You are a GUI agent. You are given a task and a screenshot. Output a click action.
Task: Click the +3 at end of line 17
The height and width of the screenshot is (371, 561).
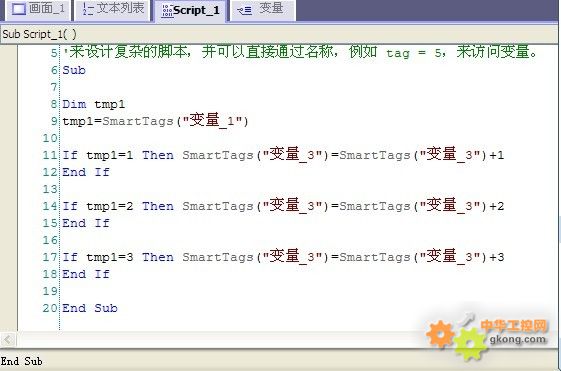point(497,257)
